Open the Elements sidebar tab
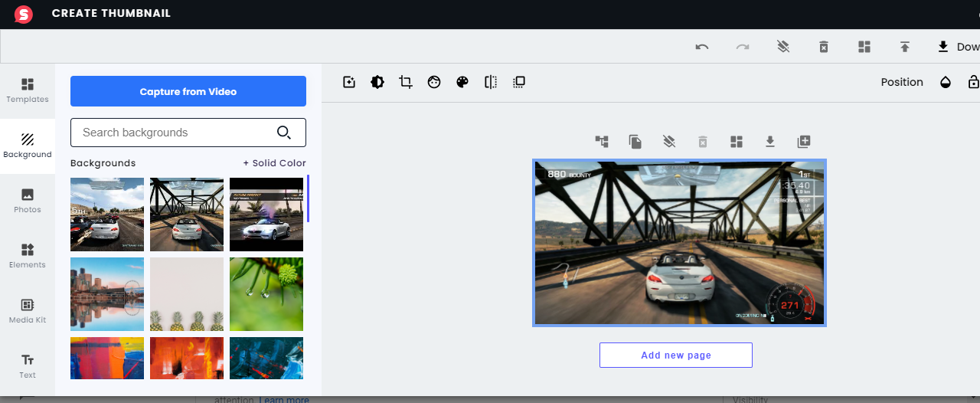 coord(28,256)
